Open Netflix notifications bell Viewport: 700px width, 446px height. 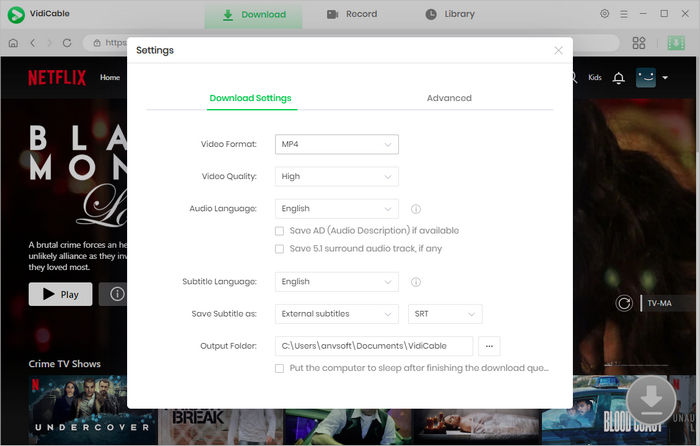(x=618, y=78)
